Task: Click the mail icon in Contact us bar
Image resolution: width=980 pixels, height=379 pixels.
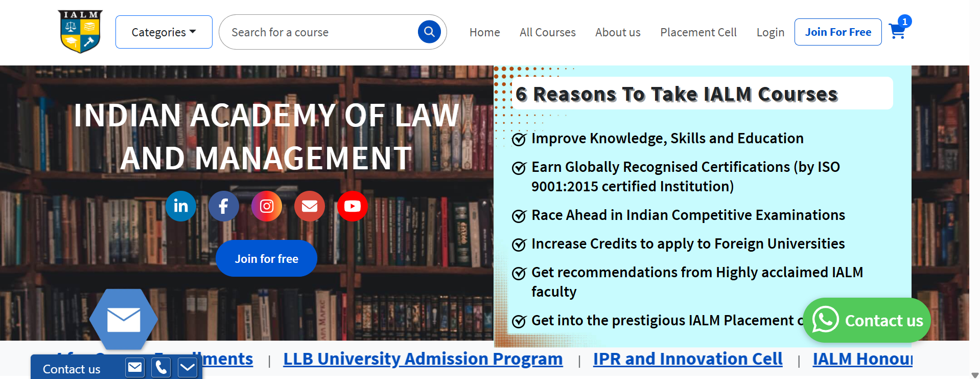Action: tap(135, 367)
